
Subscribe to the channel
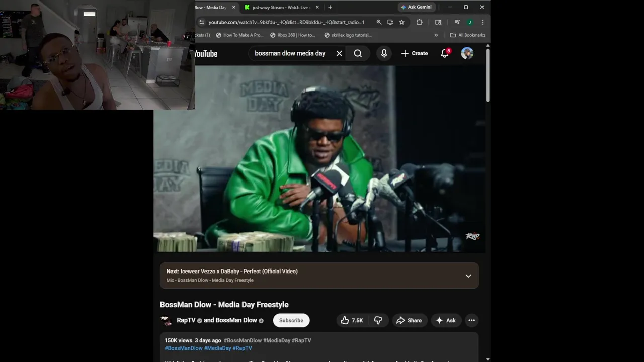coord(291,320)
